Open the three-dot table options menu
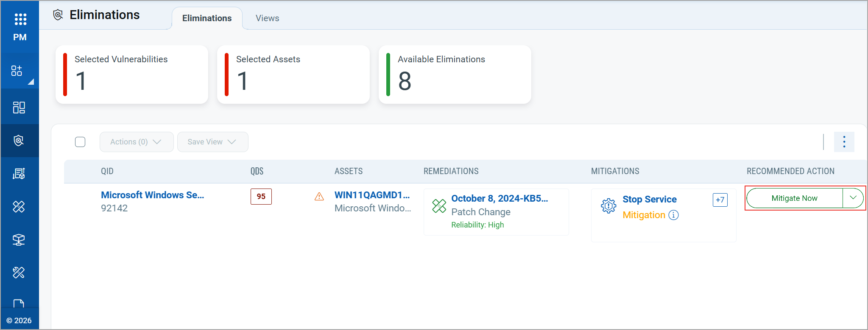This screenshot has width=868, height=330. (844, 142)
